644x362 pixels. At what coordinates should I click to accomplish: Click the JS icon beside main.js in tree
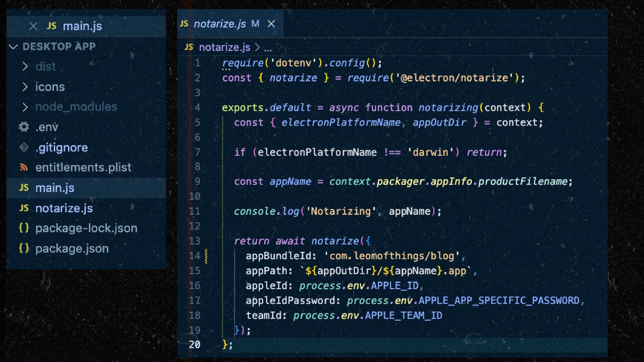click(x=24, y=188)
